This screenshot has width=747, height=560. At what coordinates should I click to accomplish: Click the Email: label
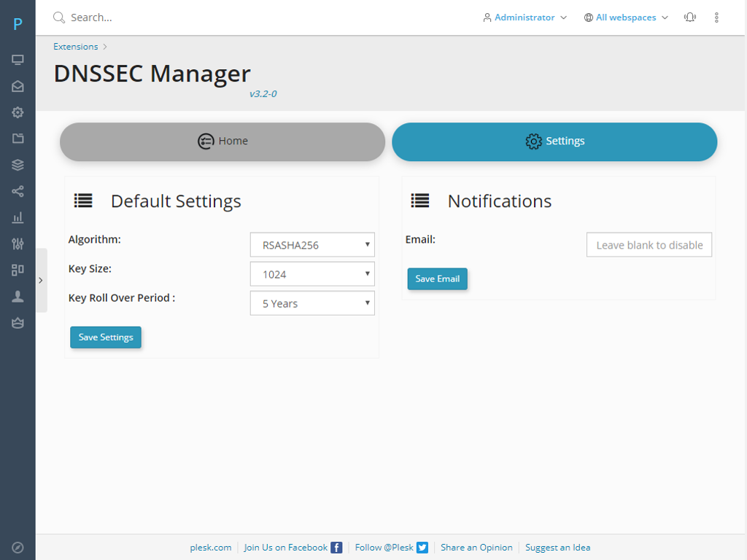click(420, 239)
